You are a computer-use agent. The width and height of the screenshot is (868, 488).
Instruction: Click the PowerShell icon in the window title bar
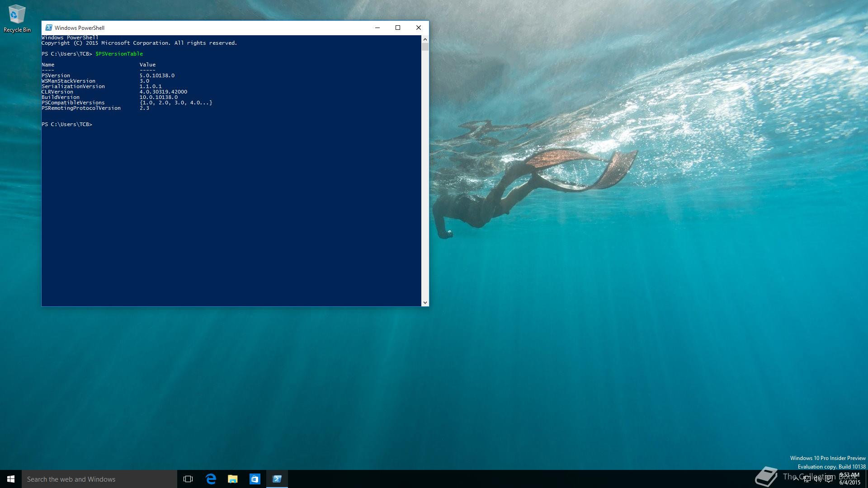[x=49, y=28]
